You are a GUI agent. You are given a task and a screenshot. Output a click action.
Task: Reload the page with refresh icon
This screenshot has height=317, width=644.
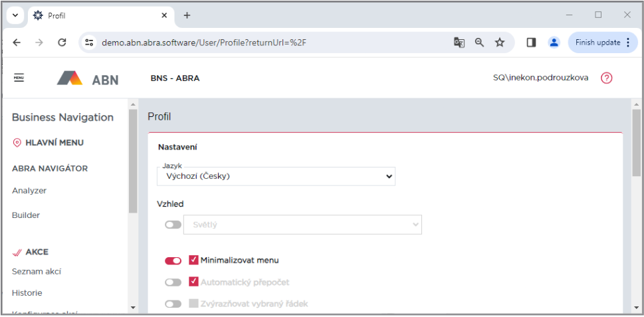pos(62,43)
